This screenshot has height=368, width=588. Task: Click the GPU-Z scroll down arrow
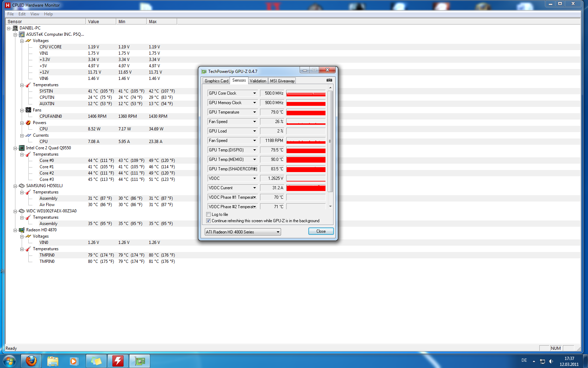(330, 206)
